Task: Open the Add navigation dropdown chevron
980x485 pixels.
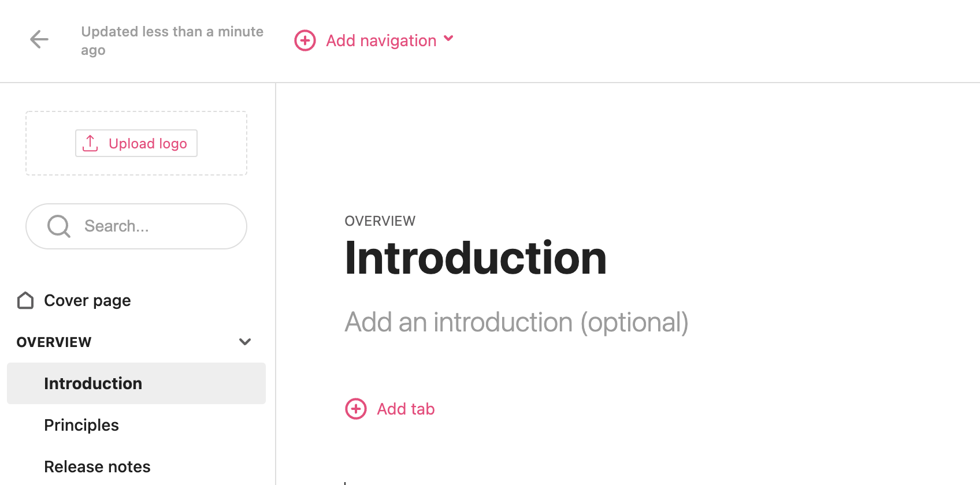Action: 449,39
